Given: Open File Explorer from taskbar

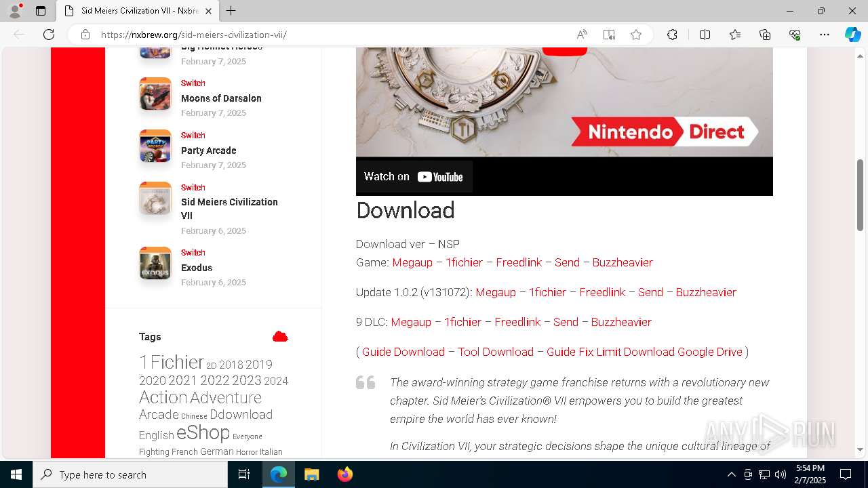Looking at the screenshot, I should (312, 474).
